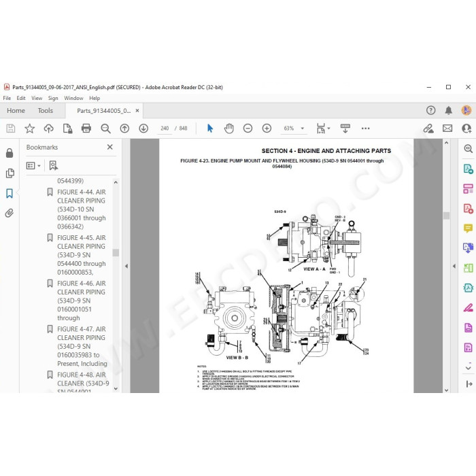Close the Parts_91344005 document tab

[137, 110]
